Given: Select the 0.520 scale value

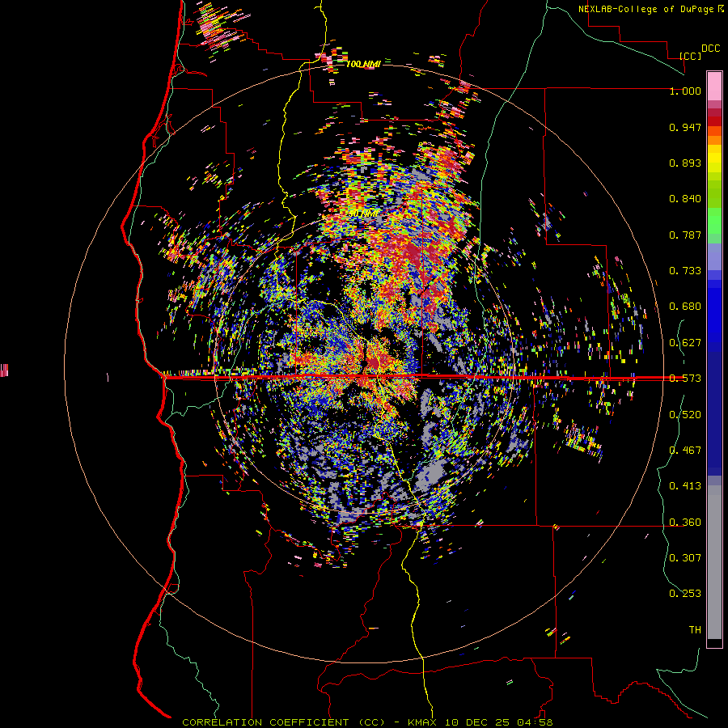Looking at the screenshot, I should (x=685, y=415).
